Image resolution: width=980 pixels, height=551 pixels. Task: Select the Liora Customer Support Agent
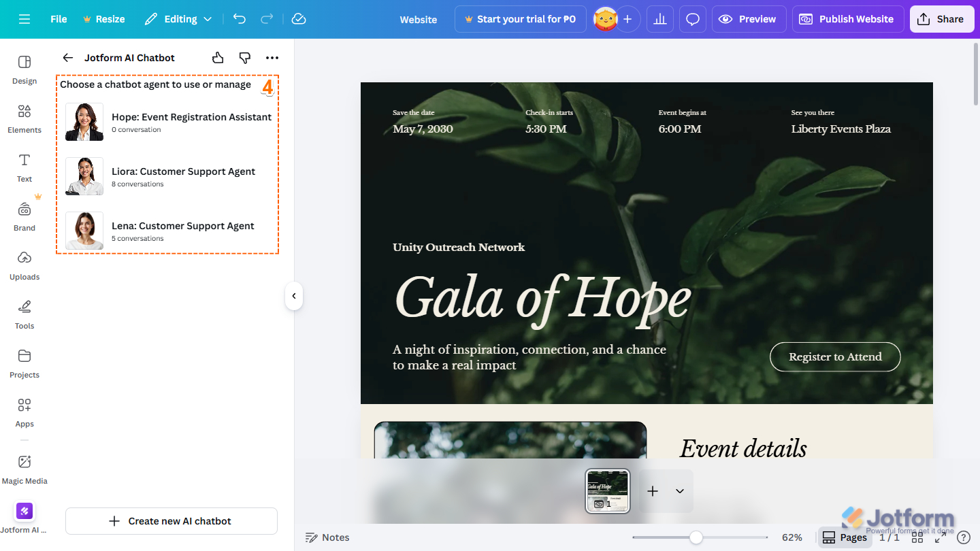pos(167,176)
